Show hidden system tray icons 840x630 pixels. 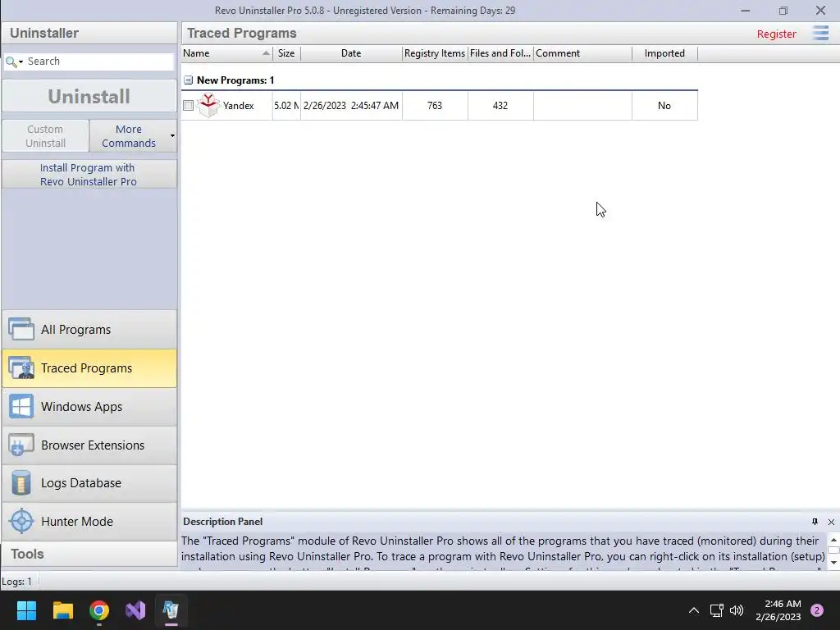click(x=694, y=610)
